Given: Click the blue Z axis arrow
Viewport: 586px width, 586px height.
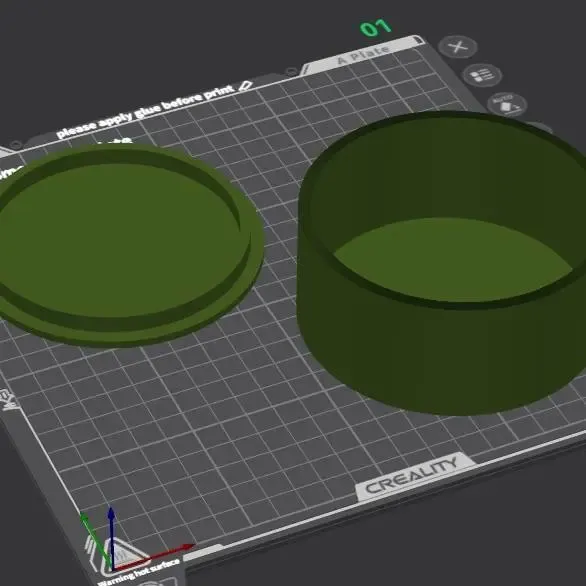Looking at the screenshot, I should point(111,538).
